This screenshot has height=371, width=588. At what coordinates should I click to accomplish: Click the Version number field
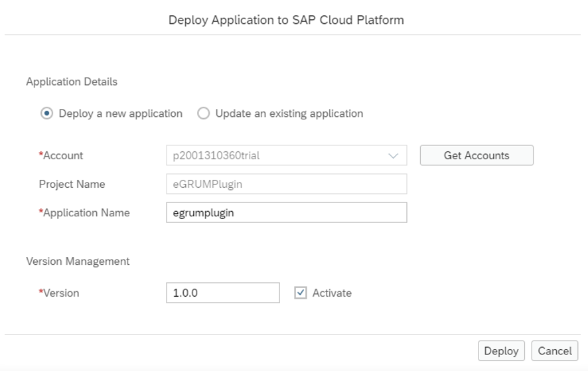coord(223,293)
